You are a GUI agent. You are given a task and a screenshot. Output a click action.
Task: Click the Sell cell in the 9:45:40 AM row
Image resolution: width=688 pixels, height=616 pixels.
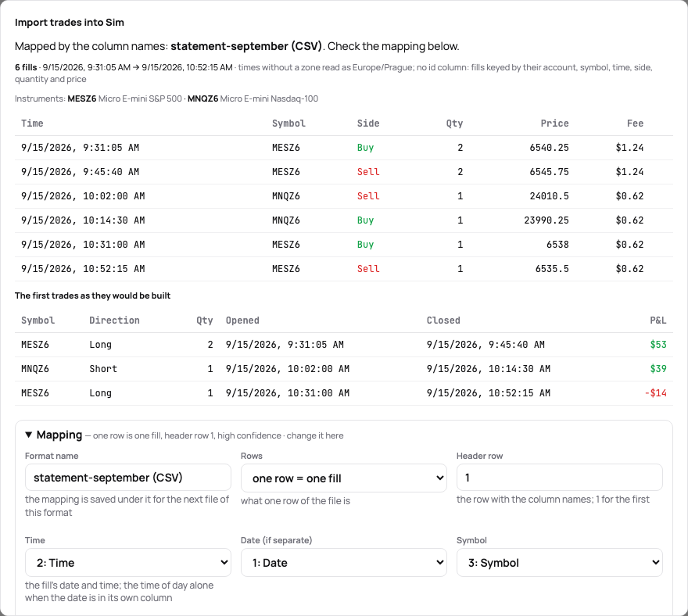367,172
